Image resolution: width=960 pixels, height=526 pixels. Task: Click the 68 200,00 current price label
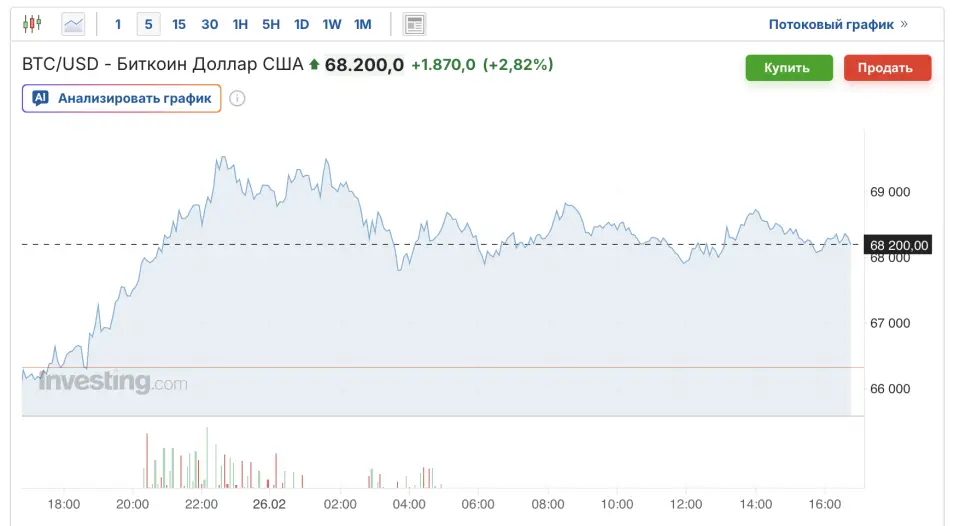tap(899, 245)
